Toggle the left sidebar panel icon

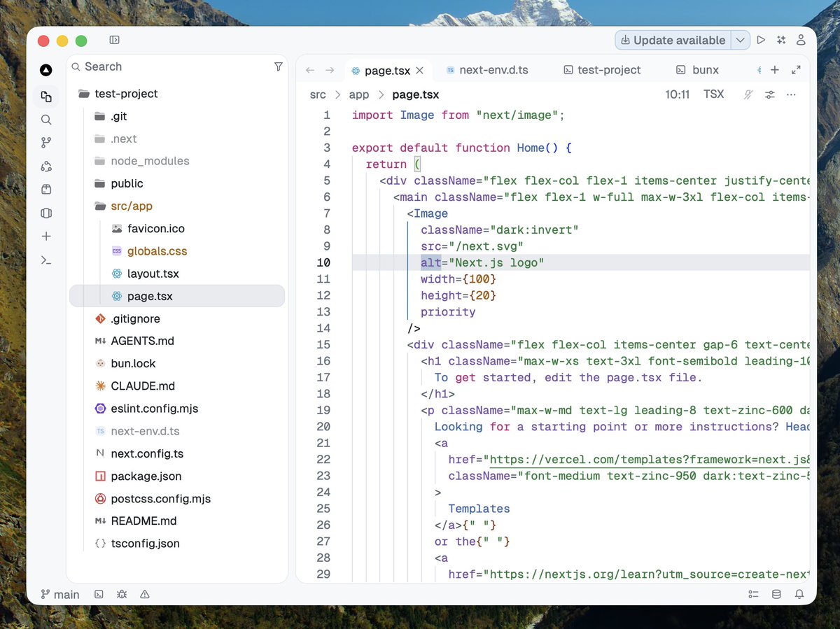click(115, 40)
